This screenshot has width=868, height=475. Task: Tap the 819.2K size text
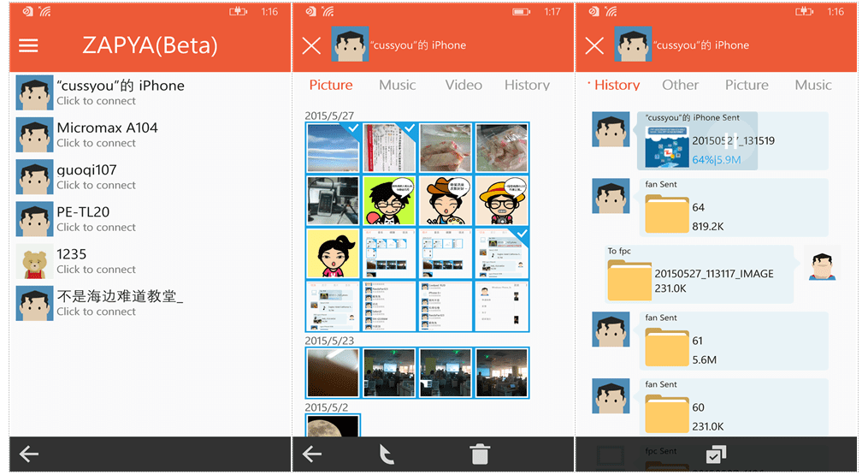(707, 226)
